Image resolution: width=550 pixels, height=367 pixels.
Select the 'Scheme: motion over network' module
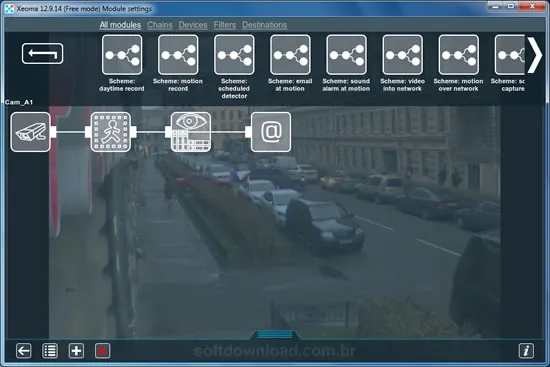[x=458, y=55]
